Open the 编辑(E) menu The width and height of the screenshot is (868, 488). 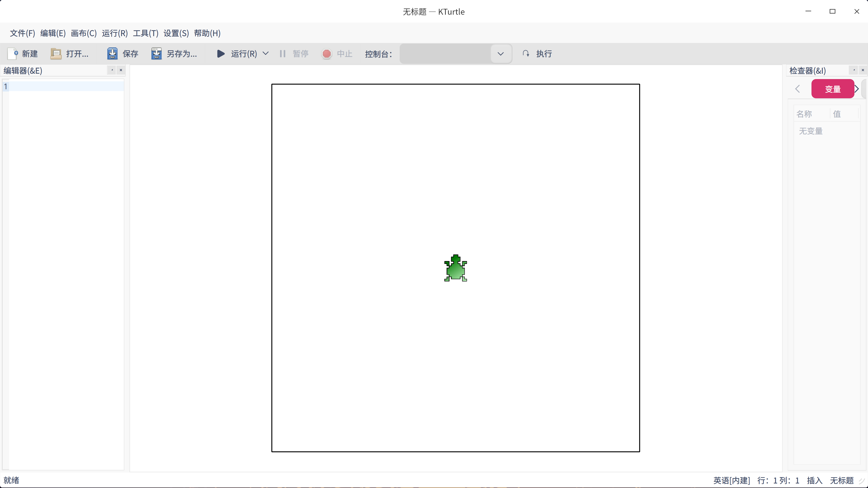point(53,33)
